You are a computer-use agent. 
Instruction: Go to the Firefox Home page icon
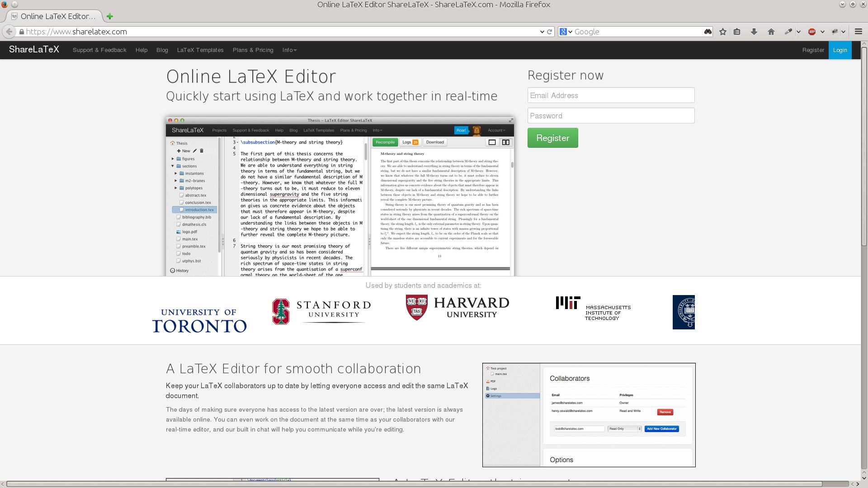pyautogui.click(x=771, y=32)
